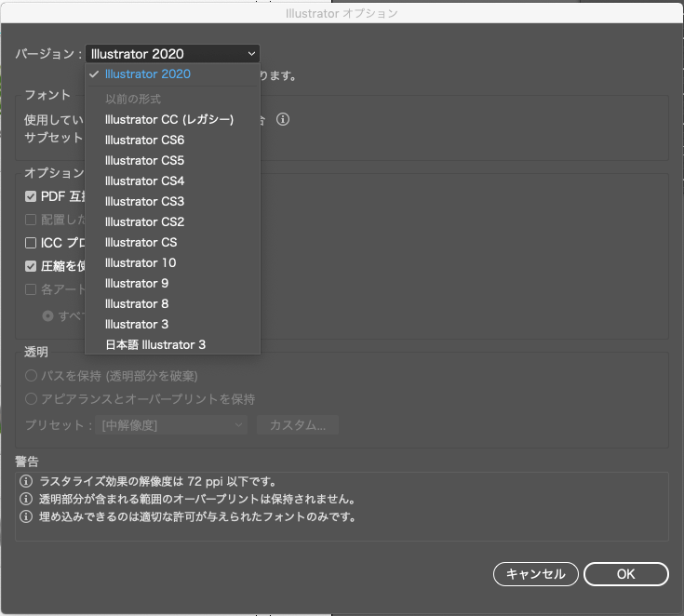Pick Illustrator CS3 in version list
Viewport: 684px width, 616px height.
click(172, 202)
